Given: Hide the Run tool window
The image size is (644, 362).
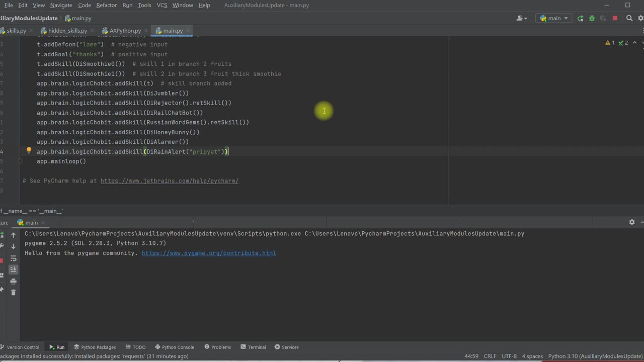Looking at the screenshot, I should pos(642,222).
